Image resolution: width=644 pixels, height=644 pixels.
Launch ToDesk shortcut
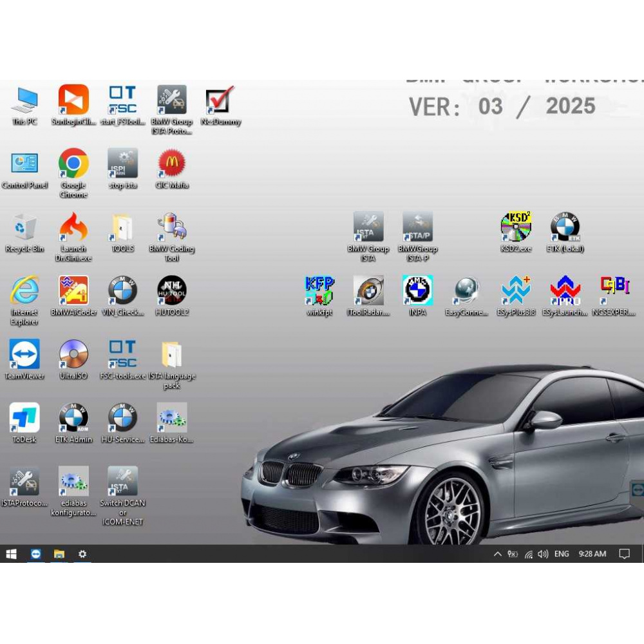click(24, 424)
